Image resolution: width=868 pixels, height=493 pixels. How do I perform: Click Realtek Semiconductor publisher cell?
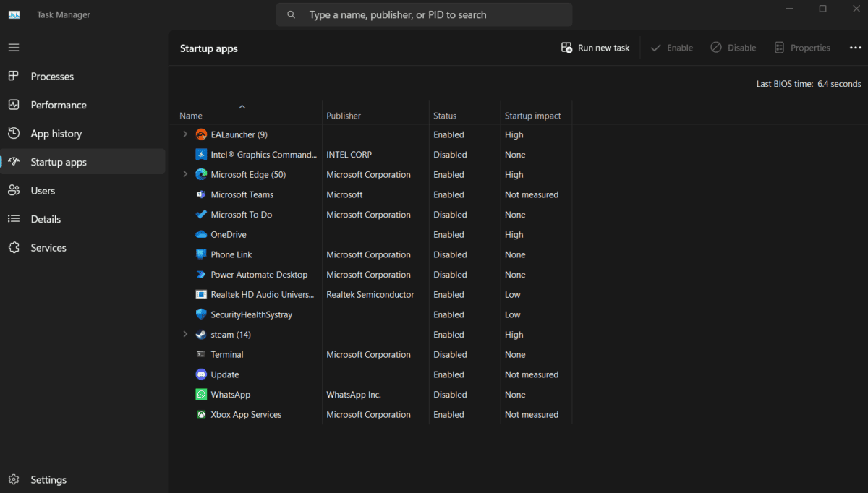(370, 295)
